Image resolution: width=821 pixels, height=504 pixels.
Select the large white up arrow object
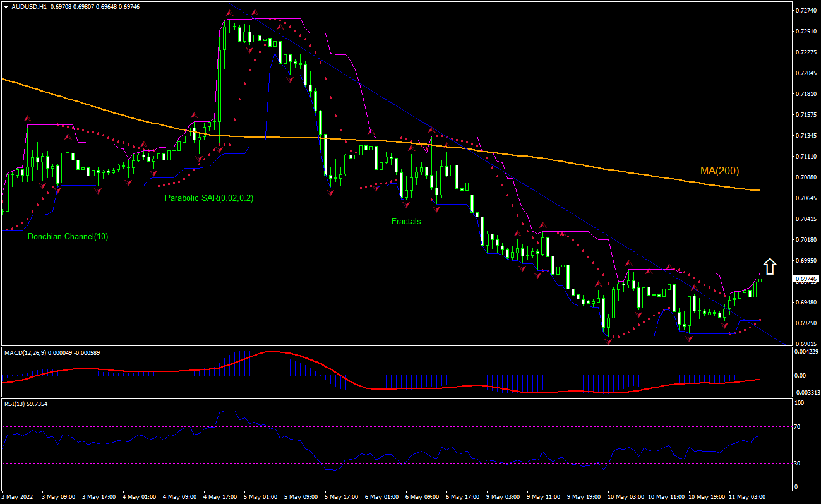point(770,267)
